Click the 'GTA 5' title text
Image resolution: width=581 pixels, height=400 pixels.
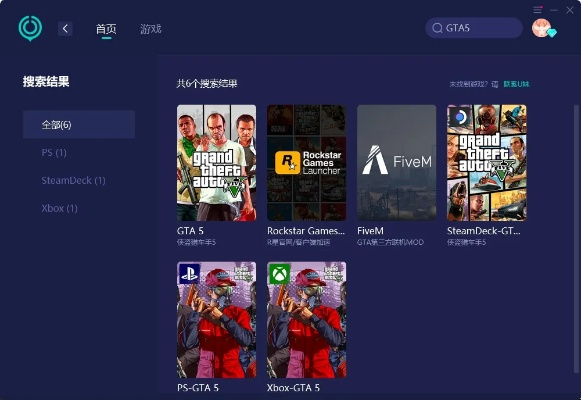(x=190, y=231)
